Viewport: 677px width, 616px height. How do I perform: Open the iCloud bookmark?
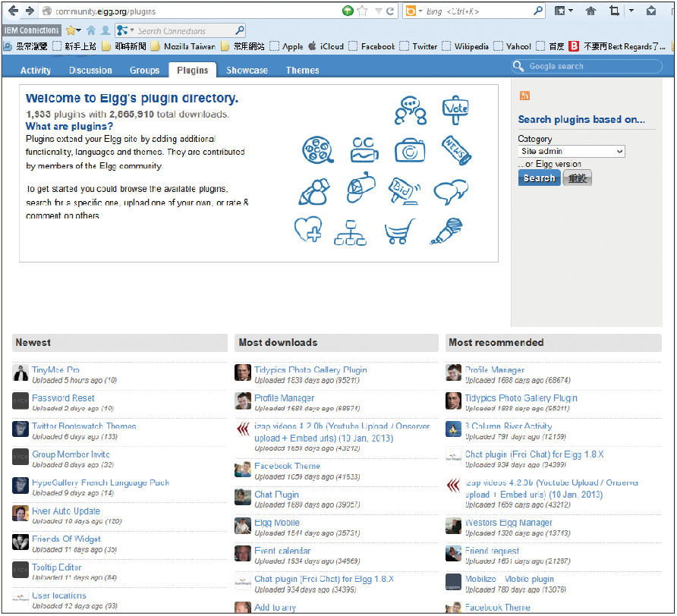click(326, 46)
